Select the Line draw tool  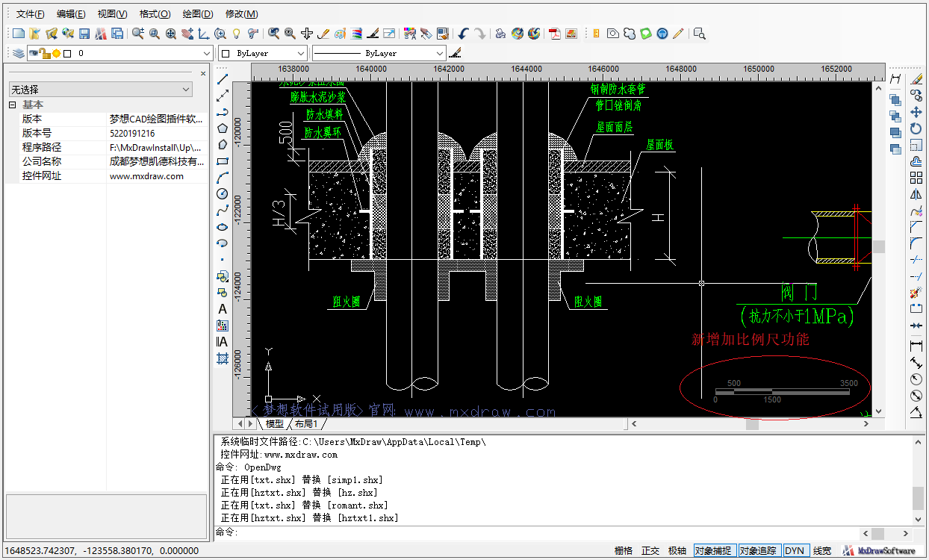[223, 79]
